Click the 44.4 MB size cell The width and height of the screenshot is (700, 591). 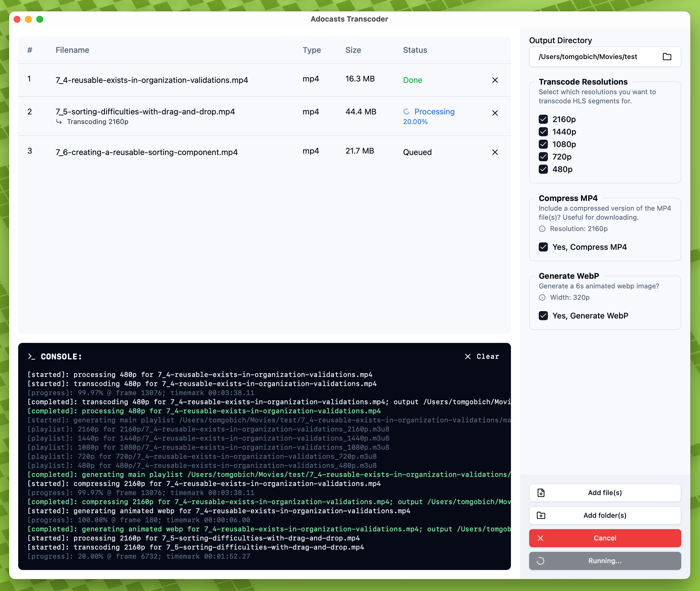coord(361,112)
